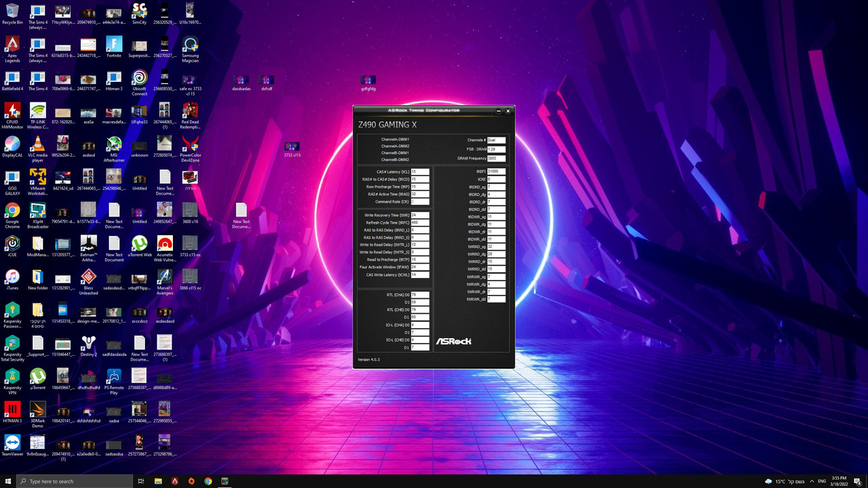Open iCUE from the desktop
Viewport: 868px width, 488px height.
[x=12, y=244]
